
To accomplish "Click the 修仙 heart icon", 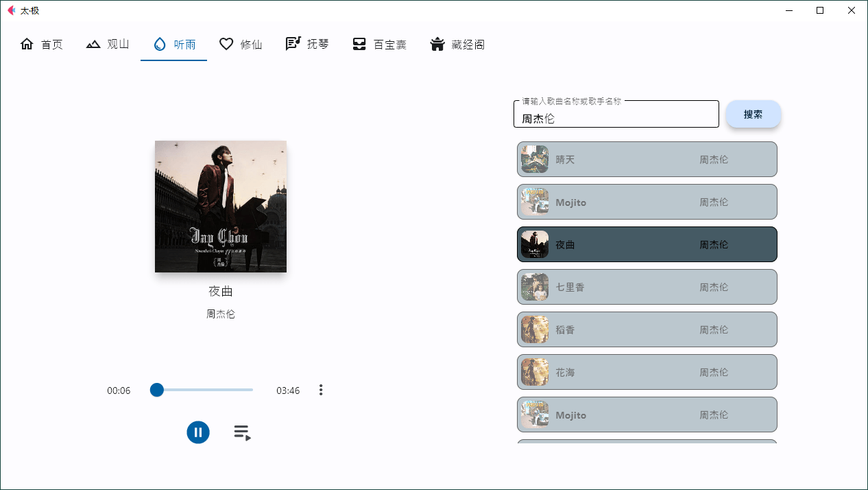I will click(226, 45).
